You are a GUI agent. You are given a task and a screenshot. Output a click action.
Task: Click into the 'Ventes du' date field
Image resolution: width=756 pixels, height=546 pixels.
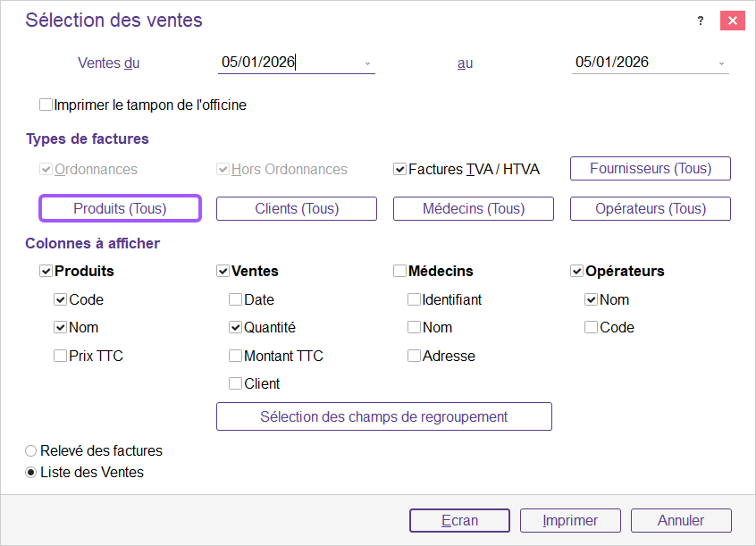(x=286, y=63)
